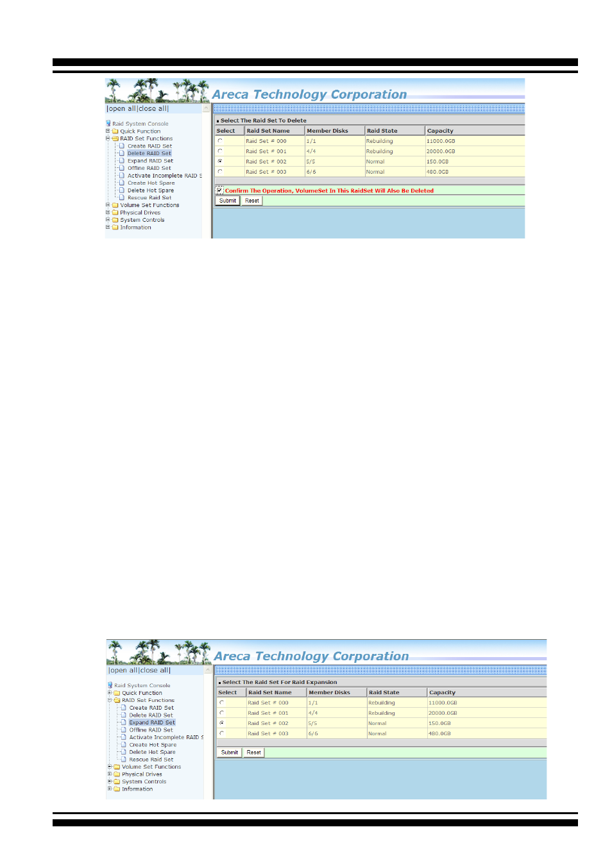Click Physical Drives folder icon in delete-page tree

pos(115,213)
